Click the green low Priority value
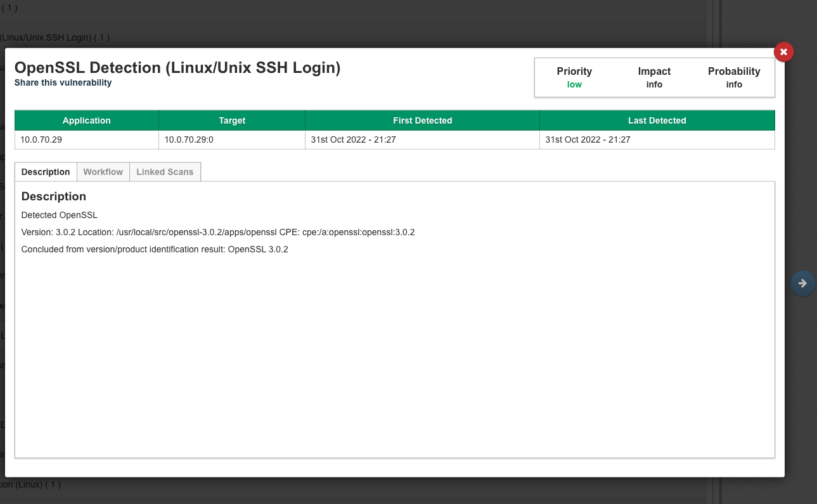Viewport: 817px width, 504px height. point(574,84)
